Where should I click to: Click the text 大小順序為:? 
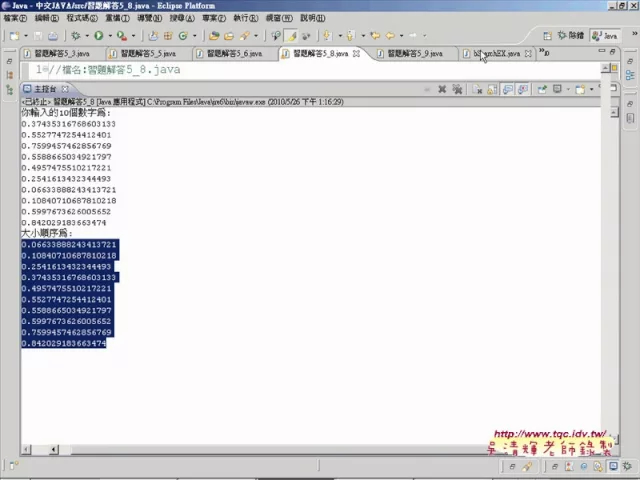(x=47, y=233)
